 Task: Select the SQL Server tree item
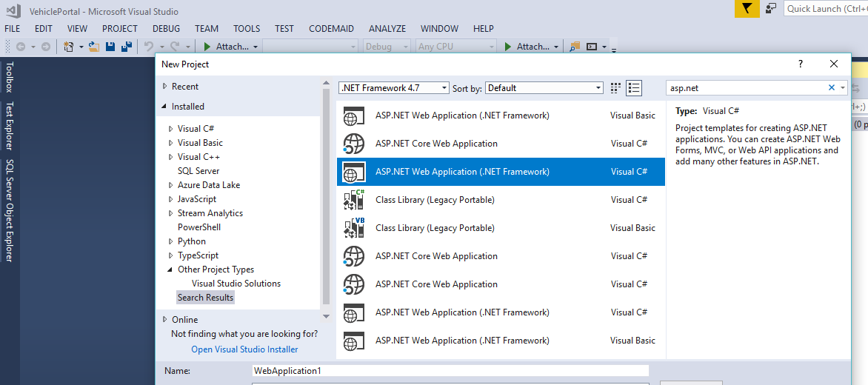coord(198,171)
